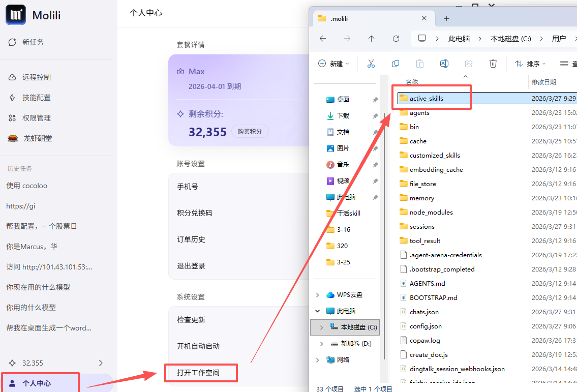
Task: Open the 排序 sort dropdown
Action: (530, 64)
